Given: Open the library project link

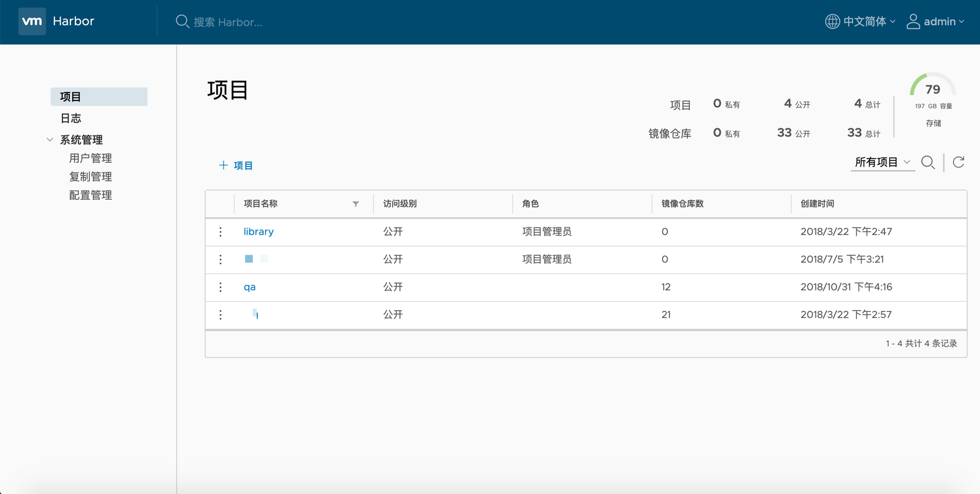Looking at the screenshot, I should [258, 232].
